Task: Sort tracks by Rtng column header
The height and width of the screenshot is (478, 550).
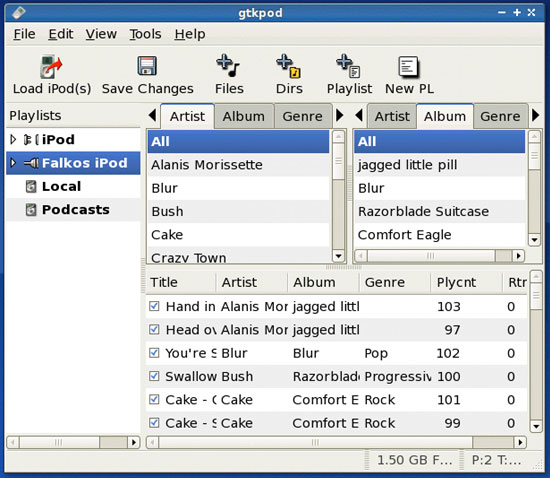Action: (515, 282)
